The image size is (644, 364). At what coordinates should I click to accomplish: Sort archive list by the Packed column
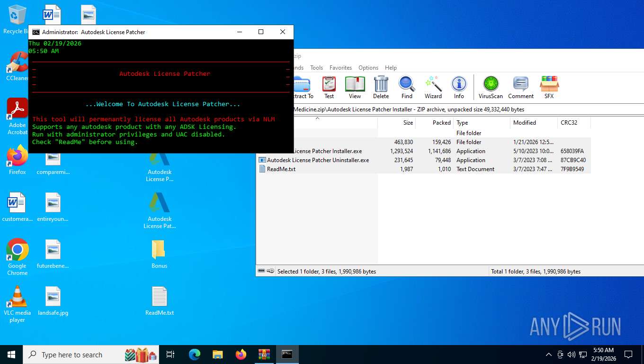point(434,123)
